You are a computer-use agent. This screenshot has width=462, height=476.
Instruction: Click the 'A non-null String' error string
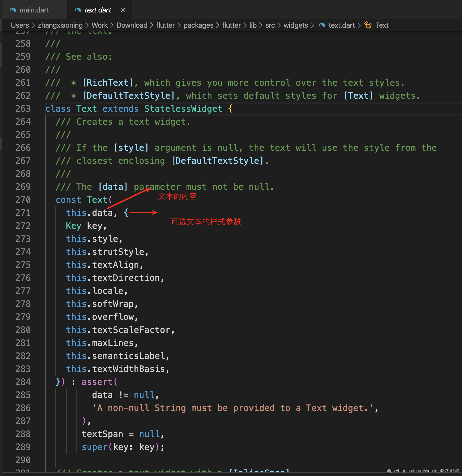(233, 408)
